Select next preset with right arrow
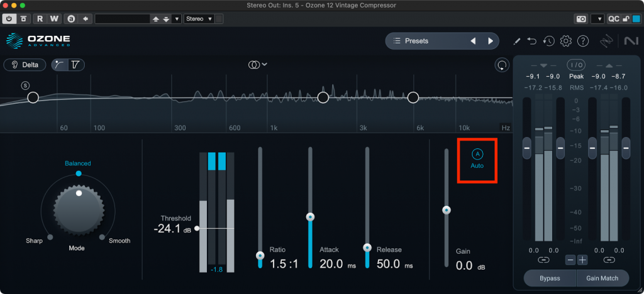Viewport: 644px width, 294px height. [491, 41]
